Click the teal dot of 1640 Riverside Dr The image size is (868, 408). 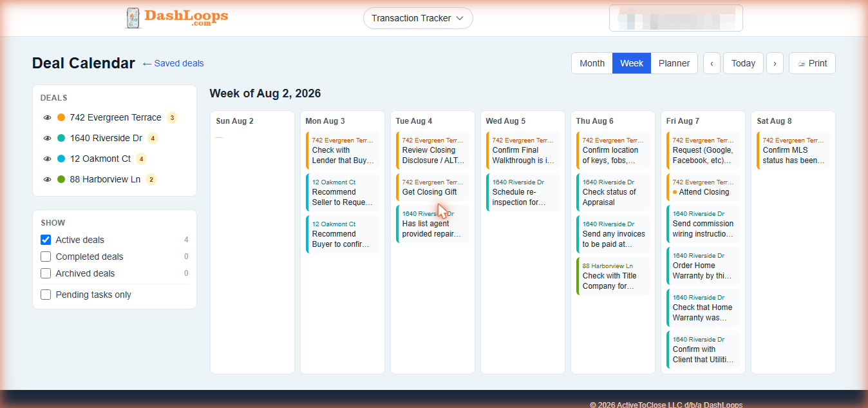pos(61,138)
